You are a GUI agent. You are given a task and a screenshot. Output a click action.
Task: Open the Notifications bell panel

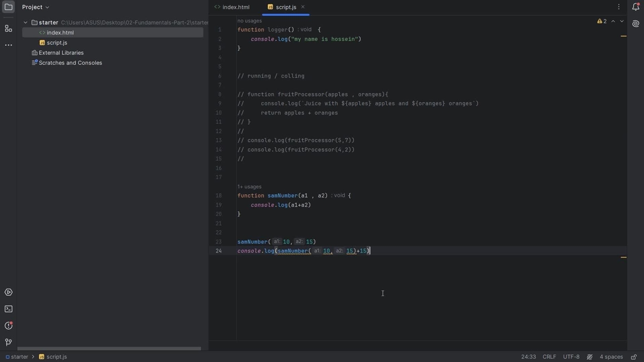pyautogui.click(x=635, y=7)
